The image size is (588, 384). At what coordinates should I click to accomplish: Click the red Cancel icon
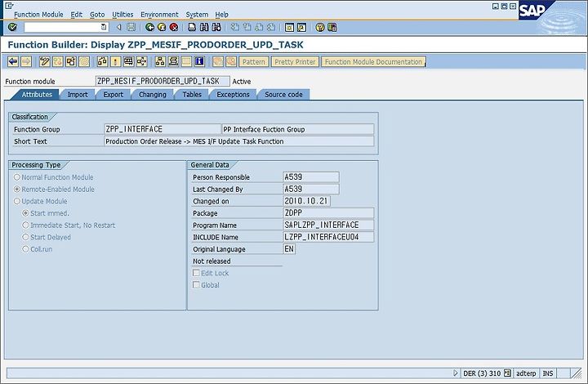pyautogui.click(x=174, y=27)
